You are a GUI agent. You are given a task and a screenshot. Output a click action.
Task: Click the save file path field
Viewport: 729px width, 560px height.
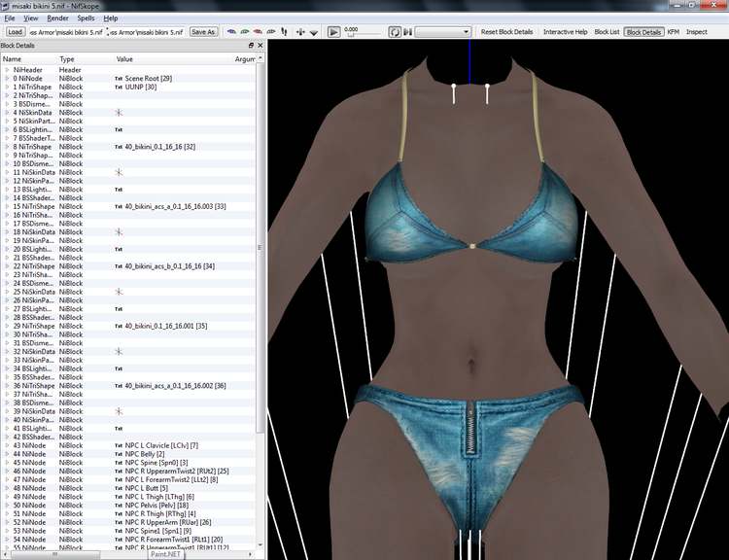pyautogui.click(x=148, y=32)
